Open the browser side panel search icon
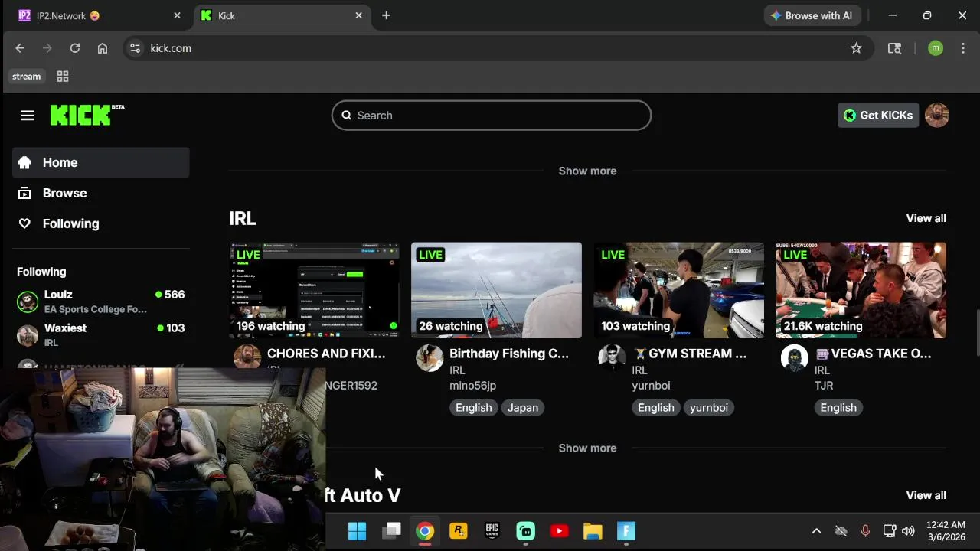This screenshot has height=551, width=980. pos(894,48)
